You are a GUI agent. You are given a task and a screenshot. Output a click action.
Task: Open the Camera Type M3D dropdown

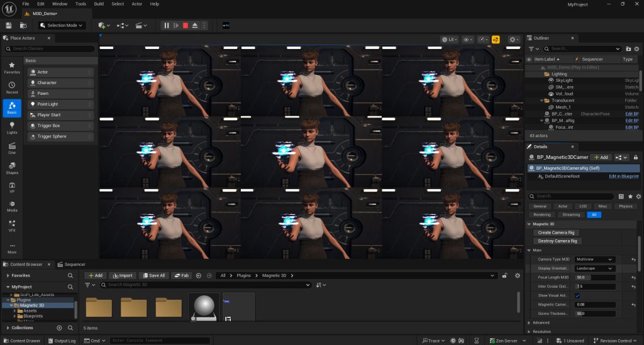click(594, 259)
